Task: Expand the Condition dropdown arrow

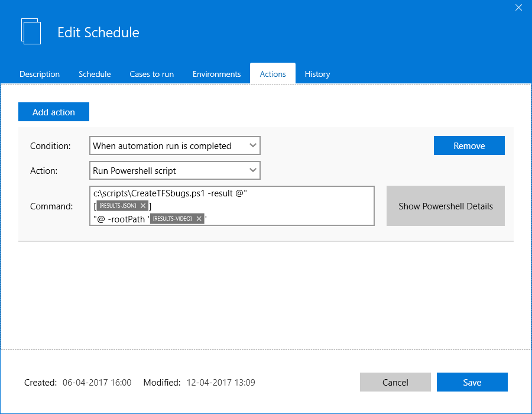Action: coord(253,145)
